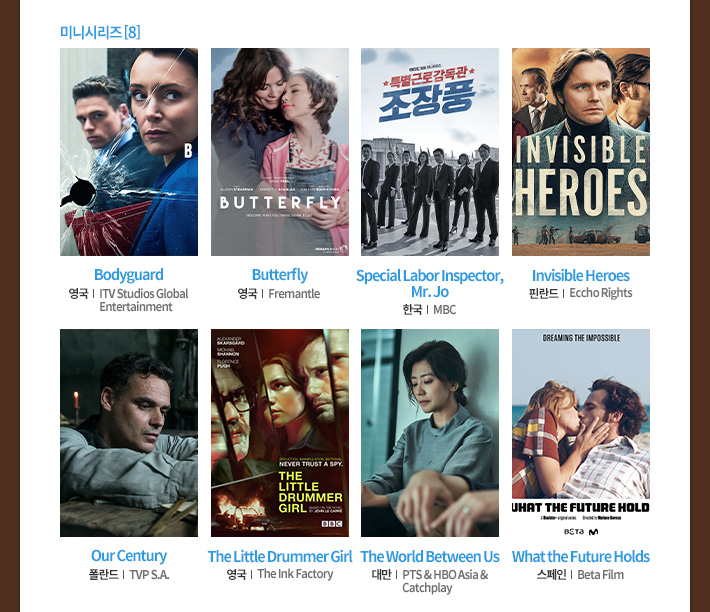
Task: Open What the Future Holds title link
Action: point(581,556)
